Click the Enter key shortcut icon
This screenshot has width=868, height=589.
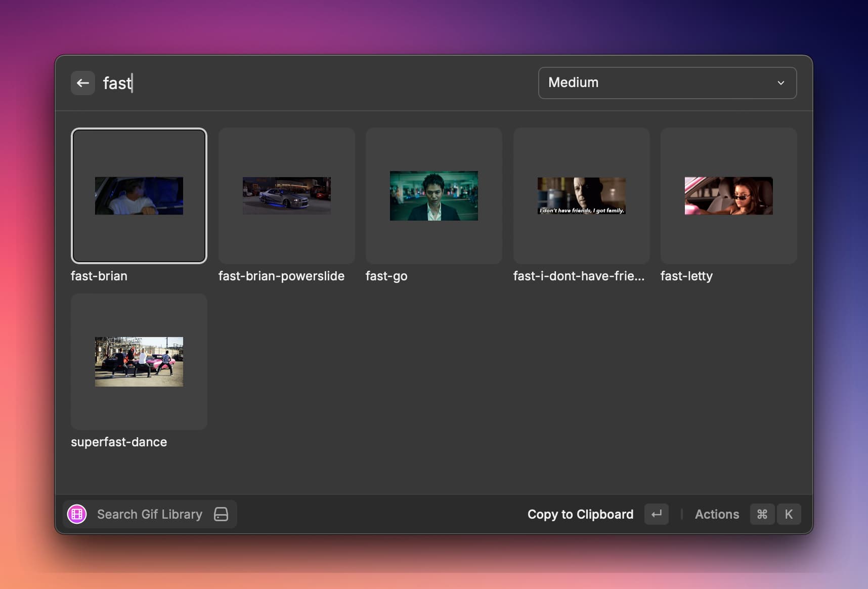pos(657,514)
